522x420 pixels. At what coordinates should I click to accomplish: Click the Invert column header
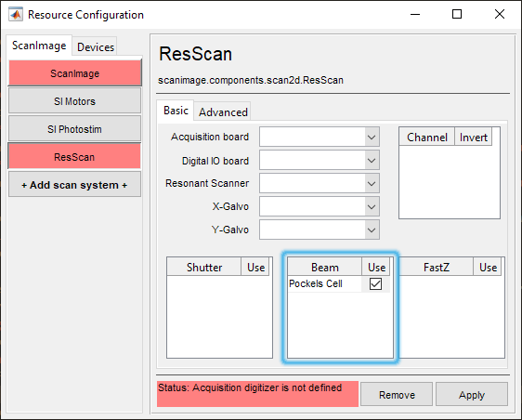[473, 137]
